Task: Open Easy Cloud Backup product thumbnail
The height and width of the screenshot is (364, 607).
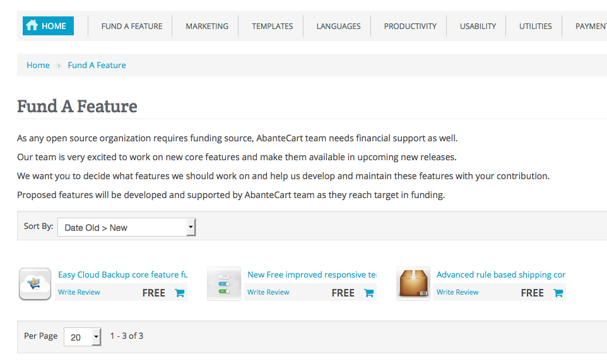Action: tap(35, 283)
